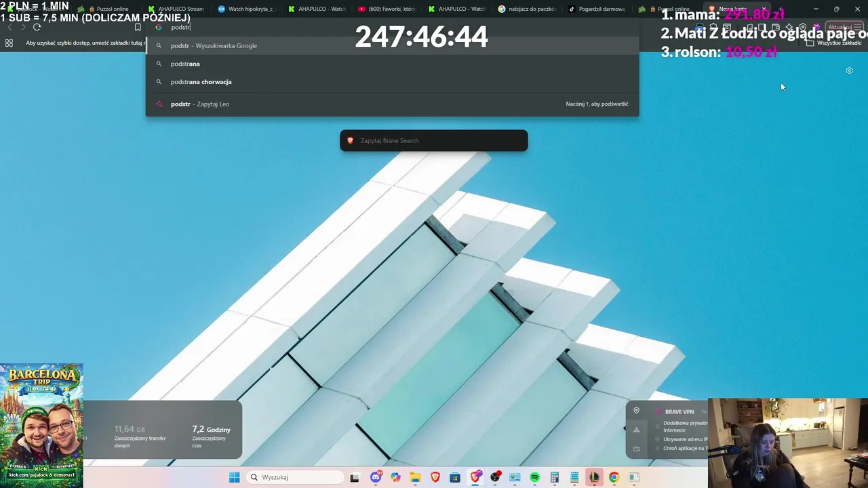The image size is (868, 488).
Task: Click 'Ukrywanie adresu IP' VPN feature text
Action: [686, 439]
